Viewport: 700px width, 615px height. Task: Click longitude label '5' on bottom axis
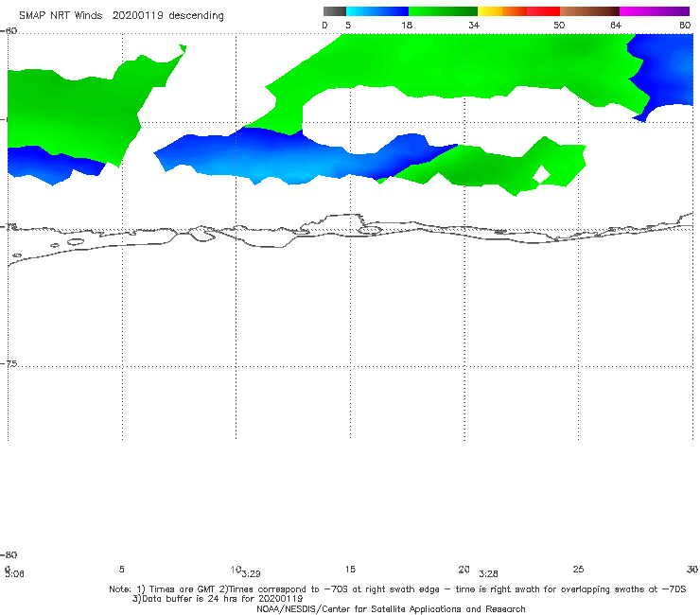pos(121,569)
